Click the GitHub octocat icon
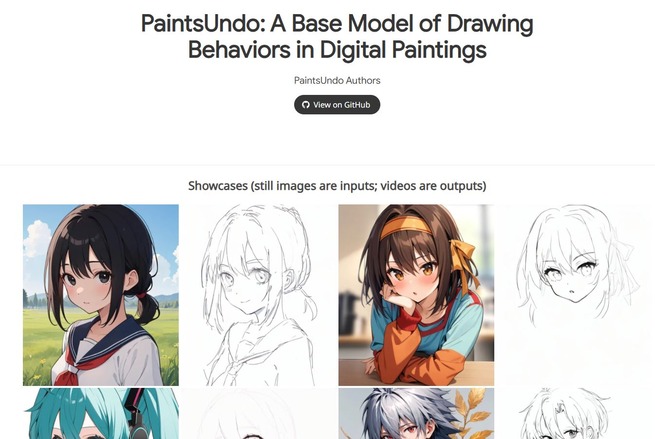This screenshot has width=655, height=439. (306, 105)
